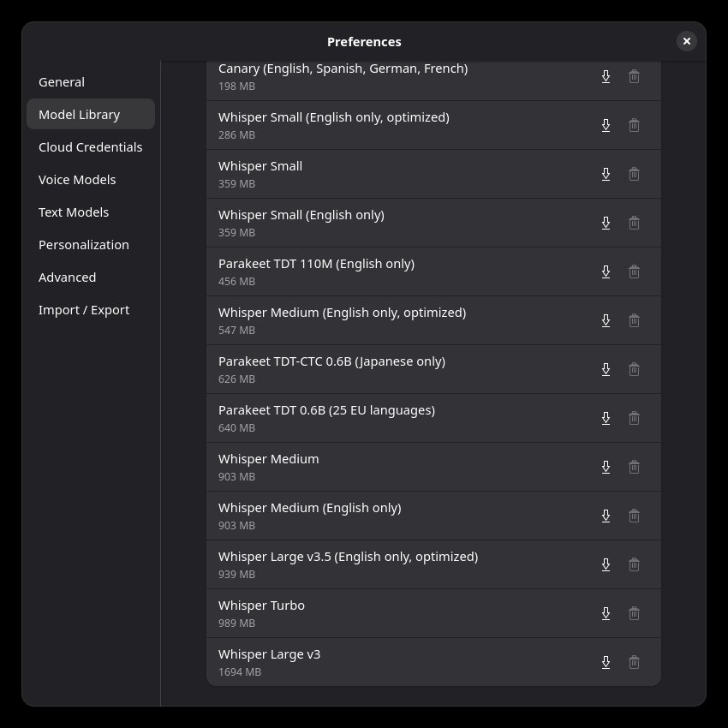Download Parakeet TDT 110M model

tap(606, 272)
